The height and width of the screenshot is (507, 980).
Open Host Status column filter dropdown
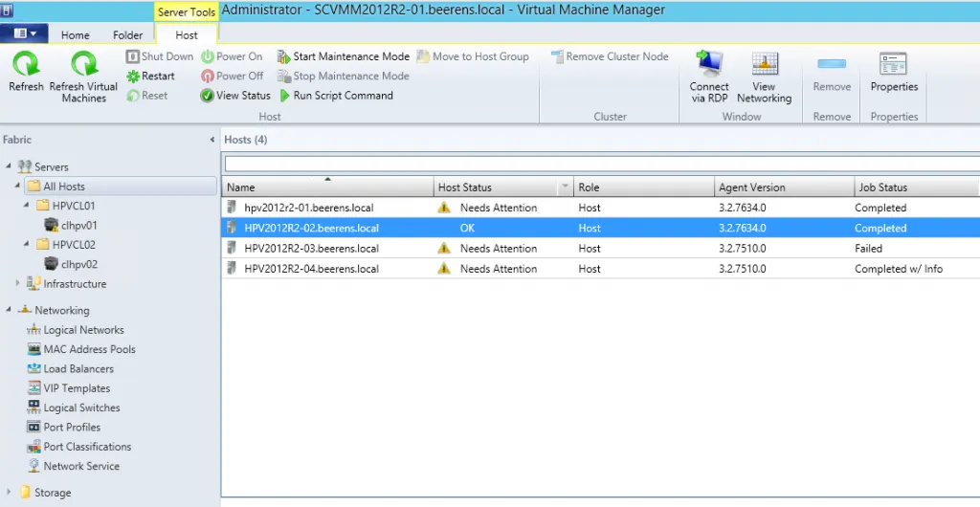pyautogui.click(x=565, y=187)
